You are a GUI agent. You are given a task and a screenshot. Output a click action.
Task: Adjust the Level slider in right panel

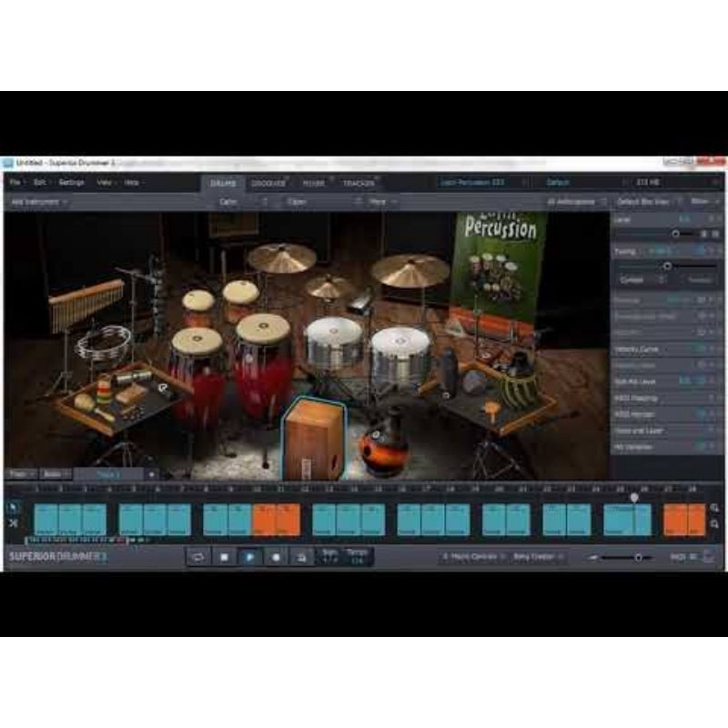[675, 234]
